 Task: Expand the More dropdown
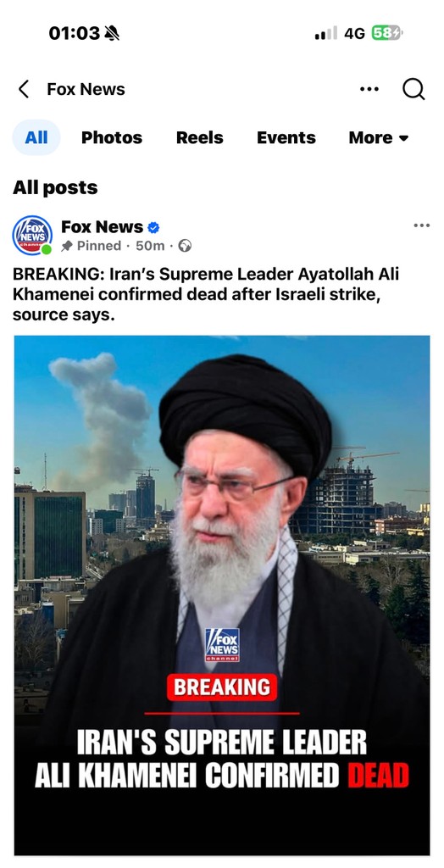coord(379,138)
